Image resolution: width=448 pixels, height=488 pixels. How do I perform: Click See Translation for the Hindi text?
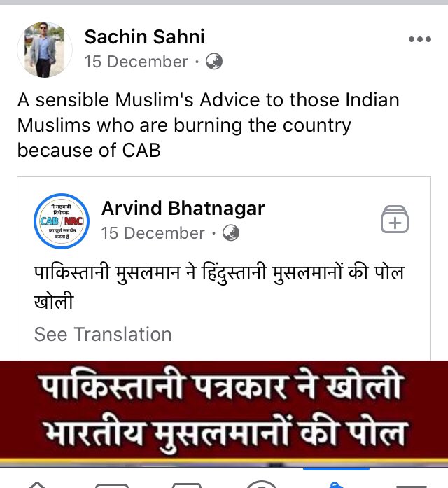click(x=103, y=334)
